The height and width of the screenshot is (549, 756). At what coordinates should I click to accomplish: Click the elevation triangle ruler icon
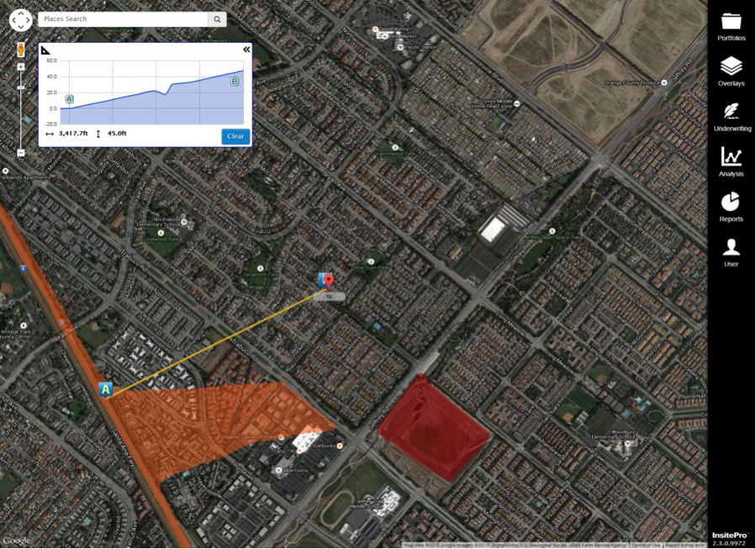(x=45, y=50)
